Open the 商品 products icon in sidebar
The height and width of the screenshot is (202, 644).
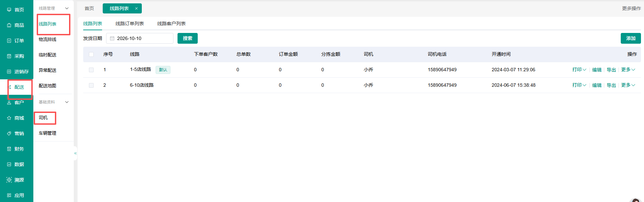(9, 25)
